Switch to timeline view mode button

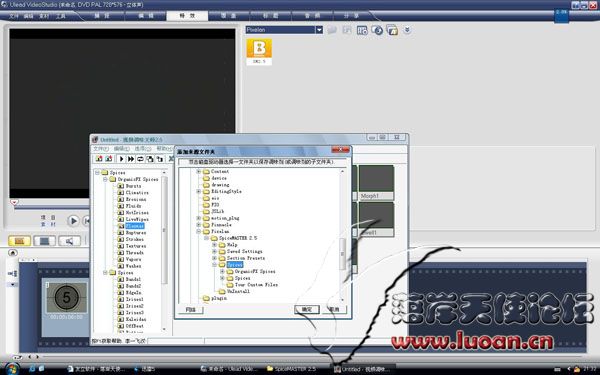tap(44, 241)
